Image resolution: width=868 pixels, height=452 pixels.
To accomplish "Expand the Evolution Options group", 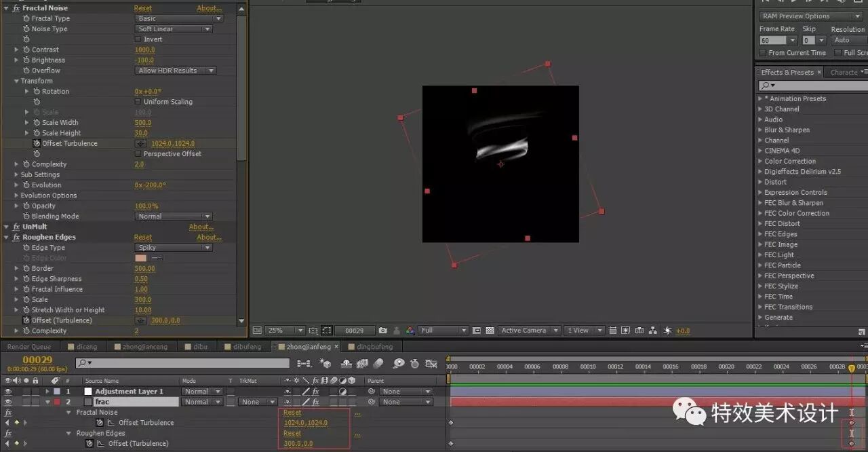I will point(16,195).
